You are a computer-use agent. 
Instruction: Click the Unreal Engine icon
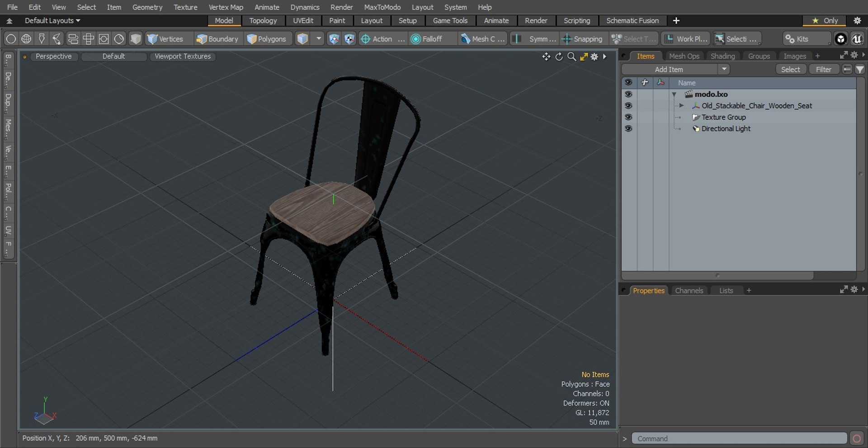click(857, 39)
